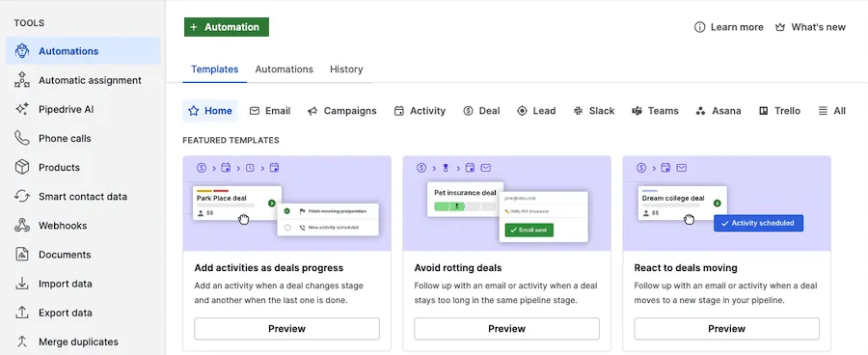Image resolution: width=868 pixels, height=355 pixels.
Task: Click the Automations robot icon in sidebar
Action: point(22,51)
